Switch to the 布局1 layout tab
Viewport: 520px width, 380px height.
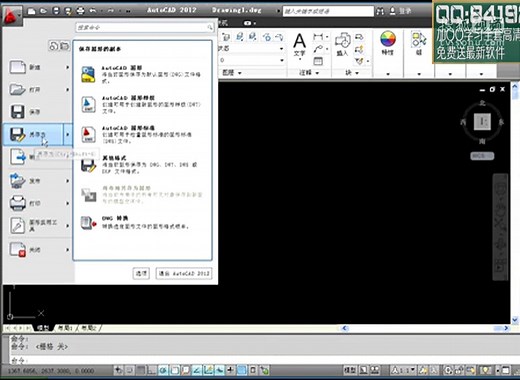[x=65, y=328]
